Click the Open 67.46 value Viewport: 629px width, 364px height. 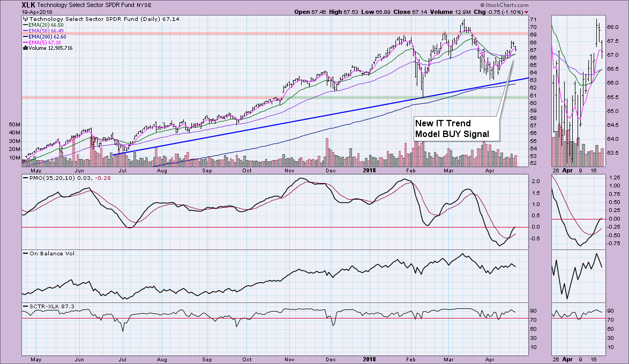310,12
